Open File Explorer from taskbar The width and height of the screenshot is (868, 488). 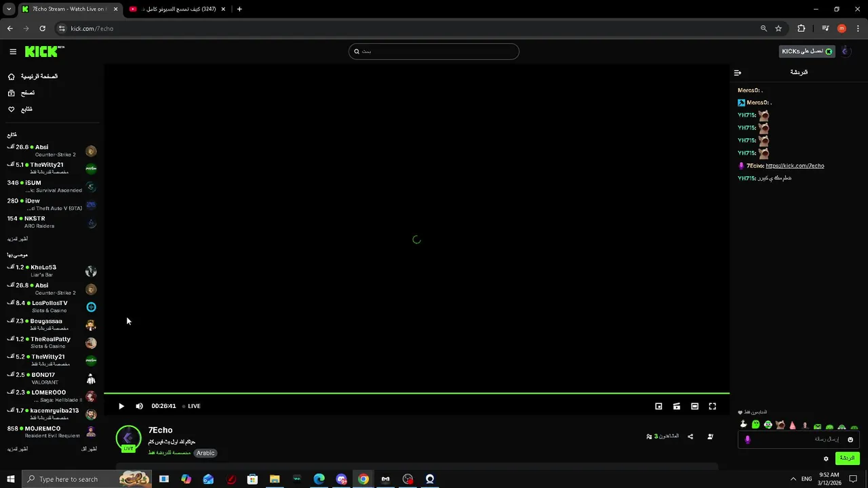click(275, 479)
